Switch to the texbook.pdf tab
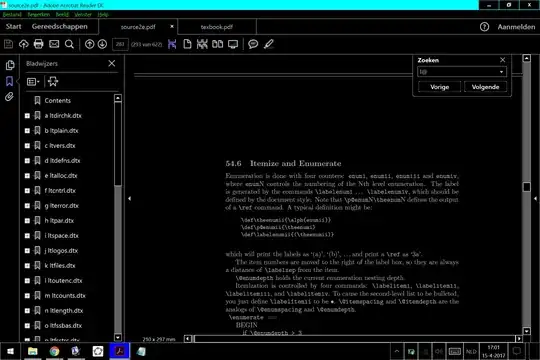 (x=217, y=27)
